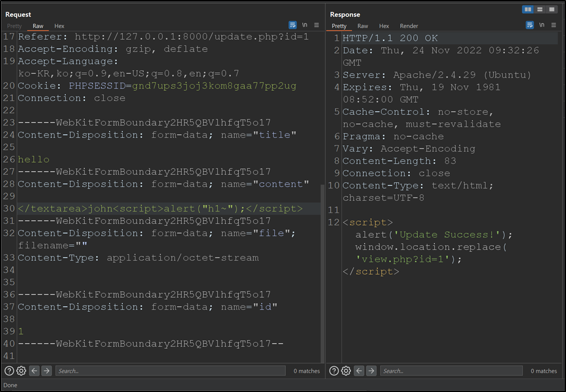566x392 pixels.
Task: Click the Content-Type: application/octet-stream line
Action: click(138, 257)
